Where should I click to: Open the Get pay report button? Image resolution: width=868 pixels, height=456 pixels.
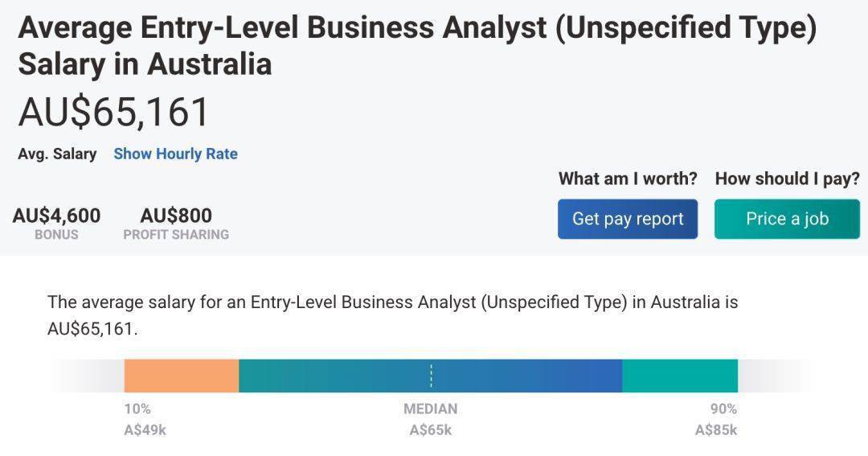tap(628, 219)
